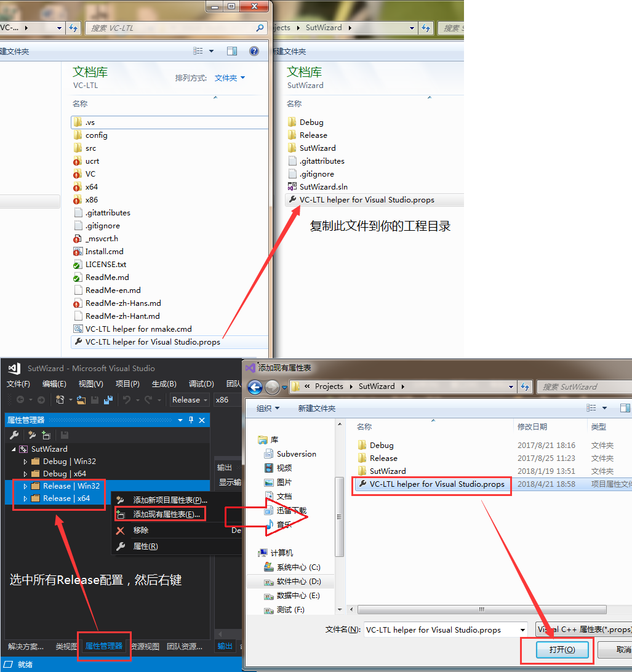
Task: Click search magnifier in VC-LTL search box
Action: tap(260, 28)
